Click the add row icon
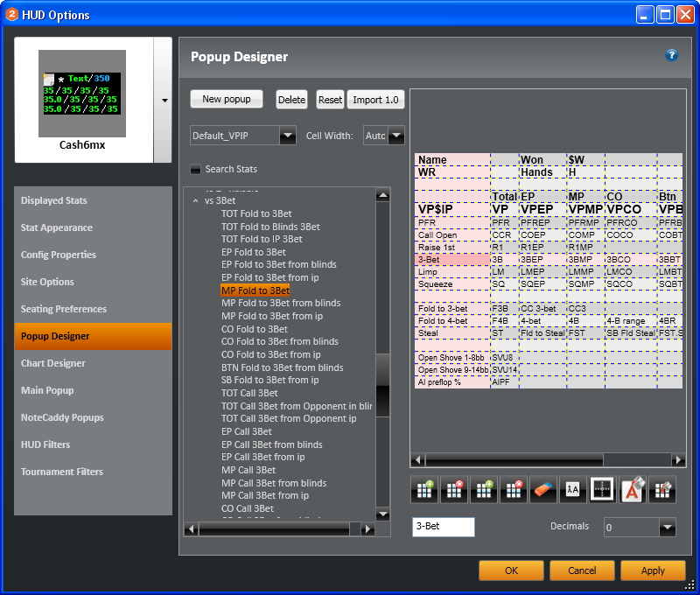 click(x=485, y=490)
